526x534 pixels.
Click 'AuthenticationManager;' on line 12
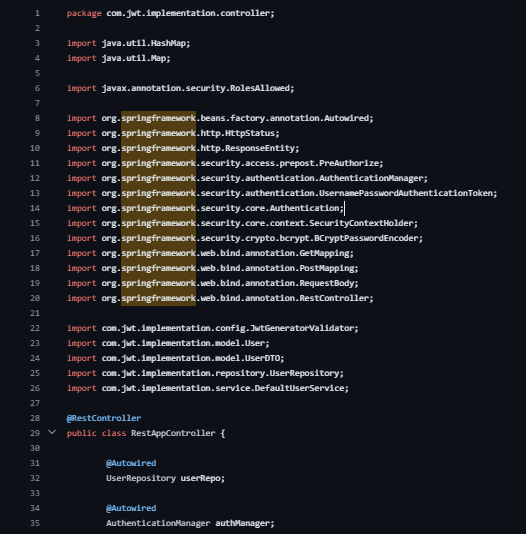click(373, 178)
